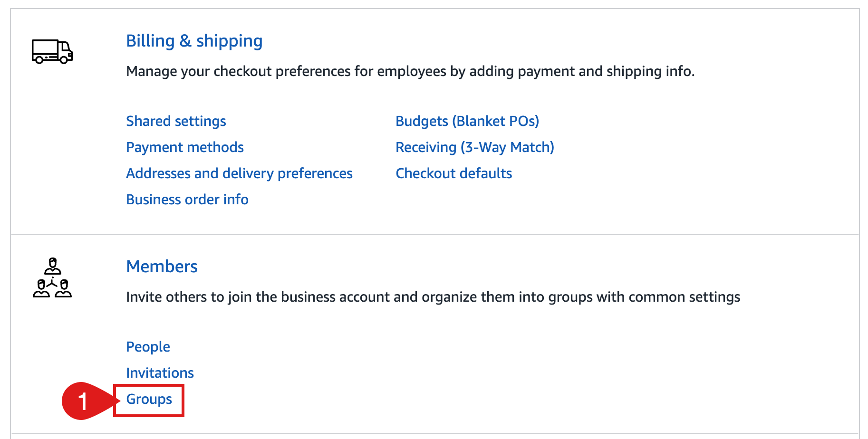This screenshot has height=439, width=868.
Task: Click the delivery truck icon
Action: 52,51
